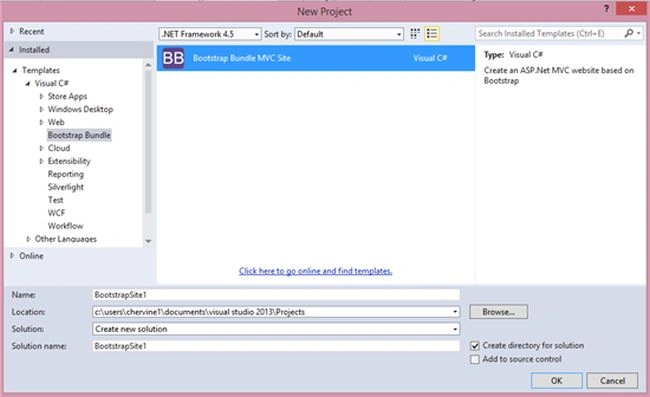Select the Web category label

(x=56, y=122)
